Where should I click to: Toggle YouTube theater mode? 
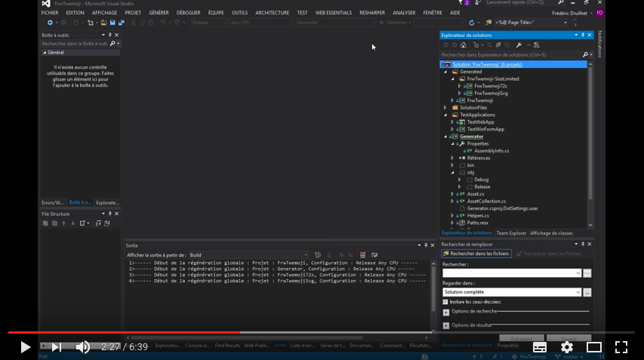pos(594,347)
